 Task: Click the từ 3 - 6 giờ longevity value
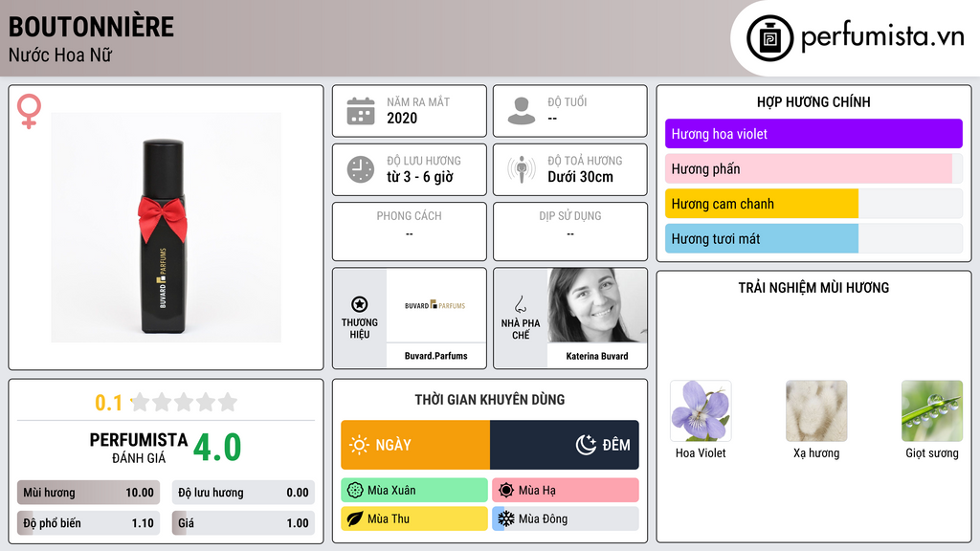pyautogui.click(x=419, y=177)
